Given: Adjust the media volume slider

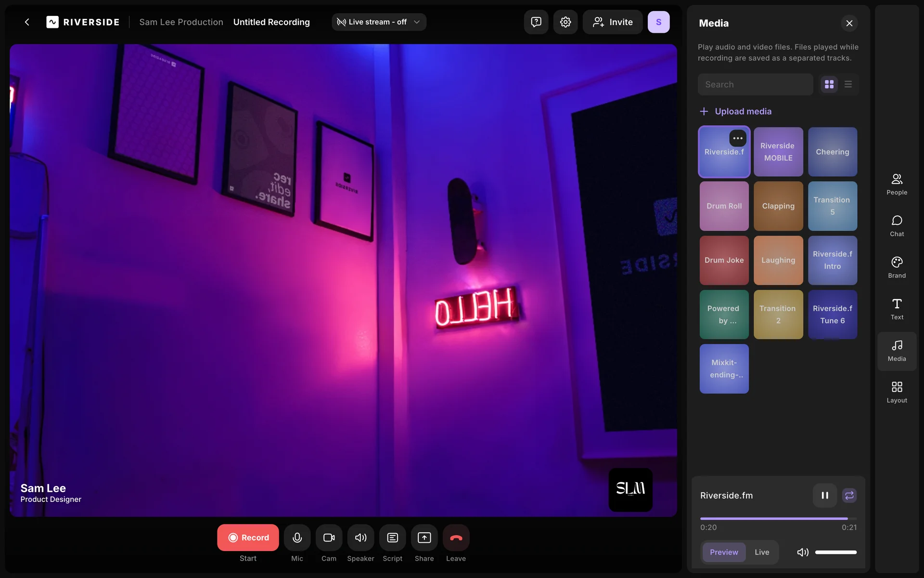Looking at the screenshot, I should click(x=835, y=552).
